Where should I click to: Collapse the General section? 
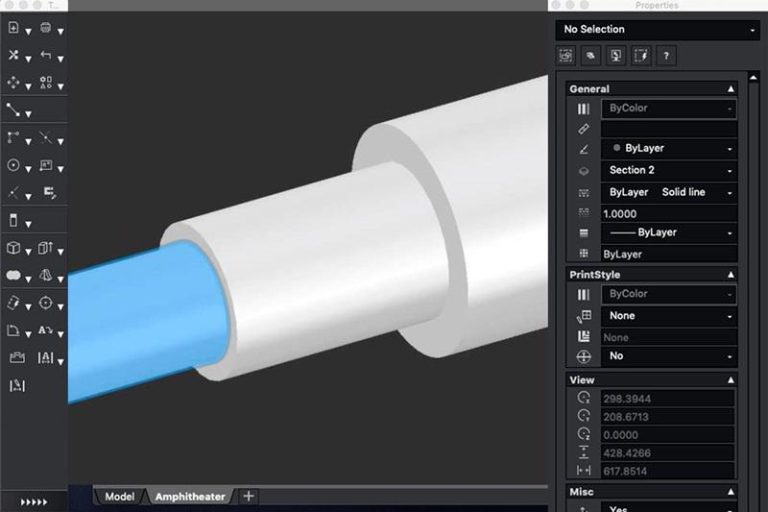click(x=730, y=89)
